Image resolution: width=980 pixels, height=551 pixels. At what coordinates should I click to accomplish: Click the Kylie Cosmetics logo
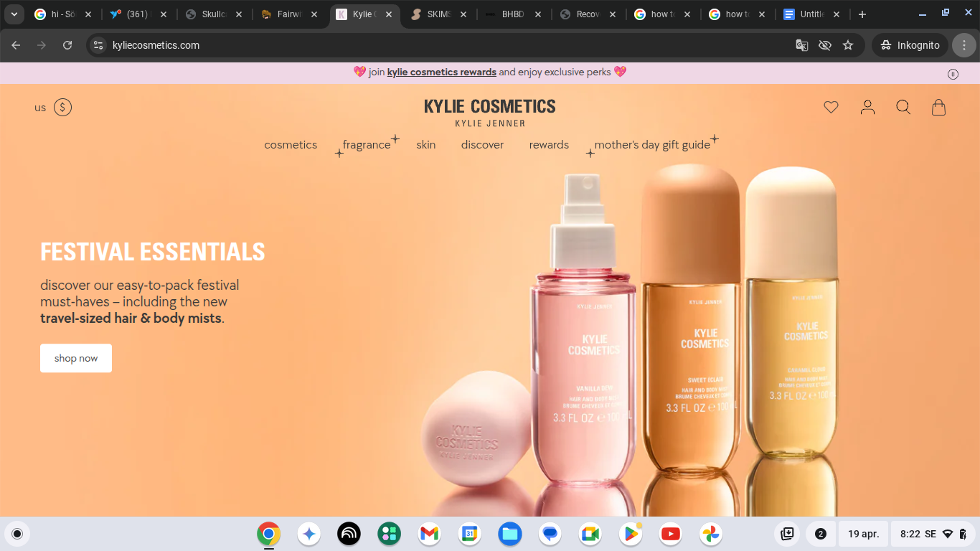point(490,112)
